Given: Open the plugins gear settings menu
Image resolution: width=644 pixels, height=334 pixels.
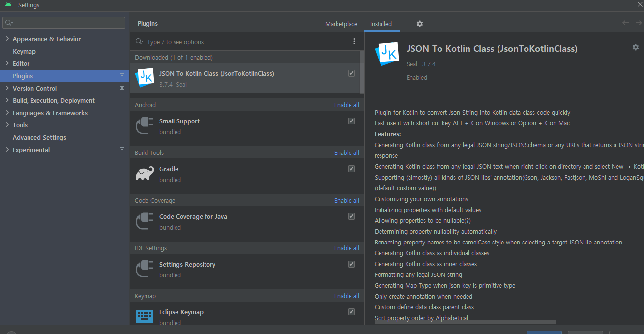Looking at the screenshot, I should click(419, 24).
